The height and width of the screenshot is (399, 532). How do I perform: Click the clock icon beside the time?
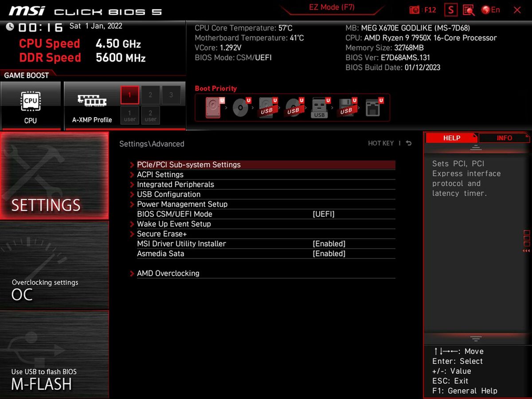(x=10, y=27)
